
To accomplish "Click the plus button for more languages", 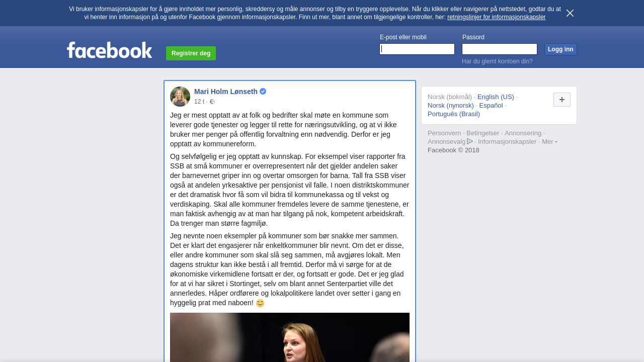I will (x=562, y=100).
